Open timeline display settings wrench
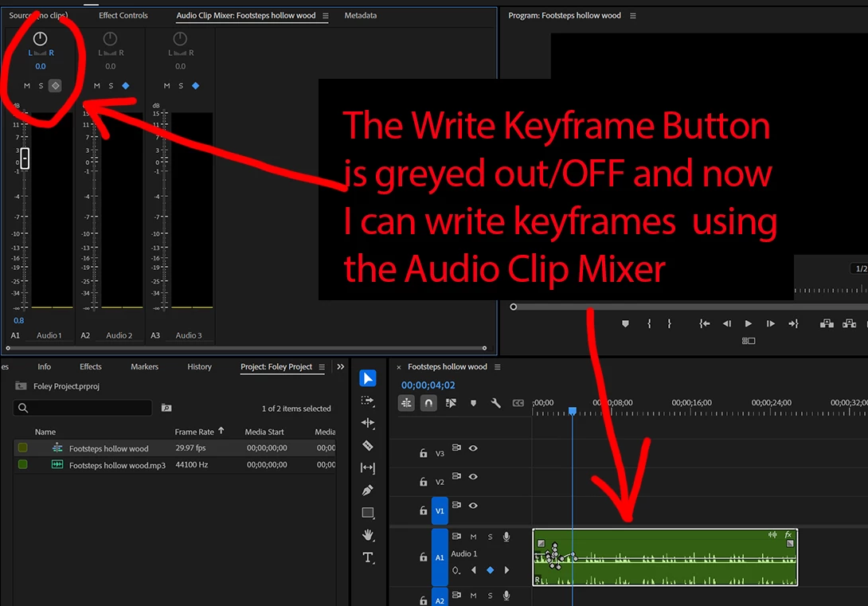The image size is (868, 606). pyautogui.click(x=495, y=404)
